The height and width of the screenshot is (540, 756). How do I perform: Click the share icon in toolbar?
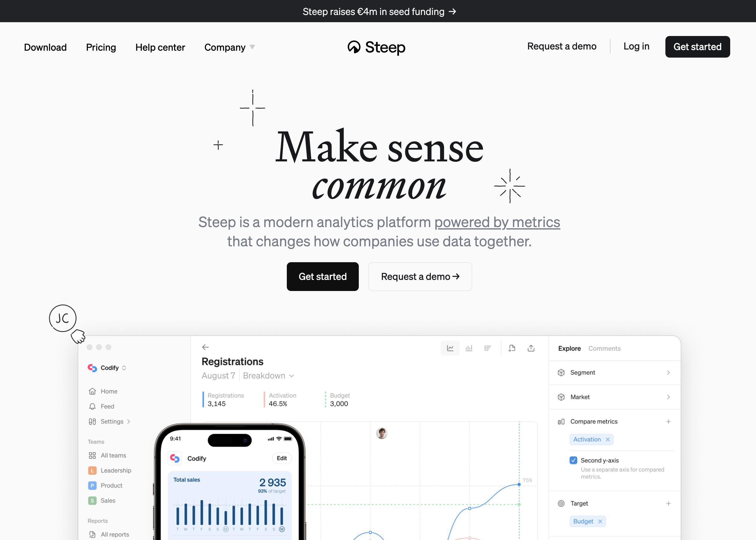click(x=530, y=348)
